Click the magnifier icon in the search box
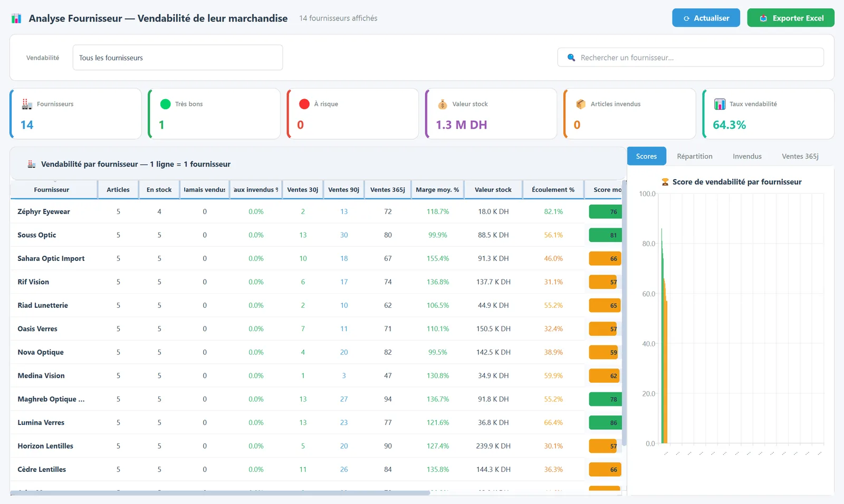 tap(571, 57)
